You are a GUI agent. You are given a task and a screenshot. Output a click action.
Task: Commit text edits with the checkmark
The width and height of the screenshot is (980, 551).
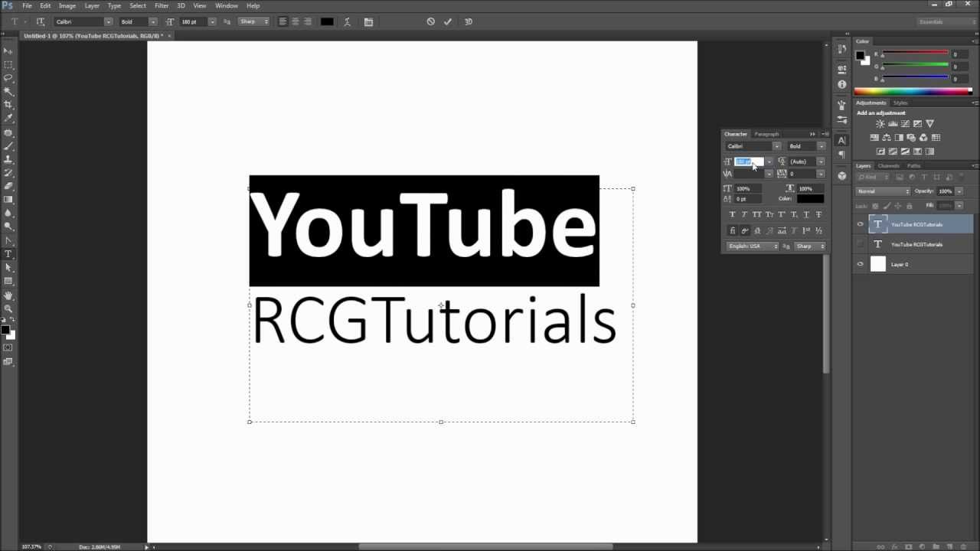click(448, 21)
